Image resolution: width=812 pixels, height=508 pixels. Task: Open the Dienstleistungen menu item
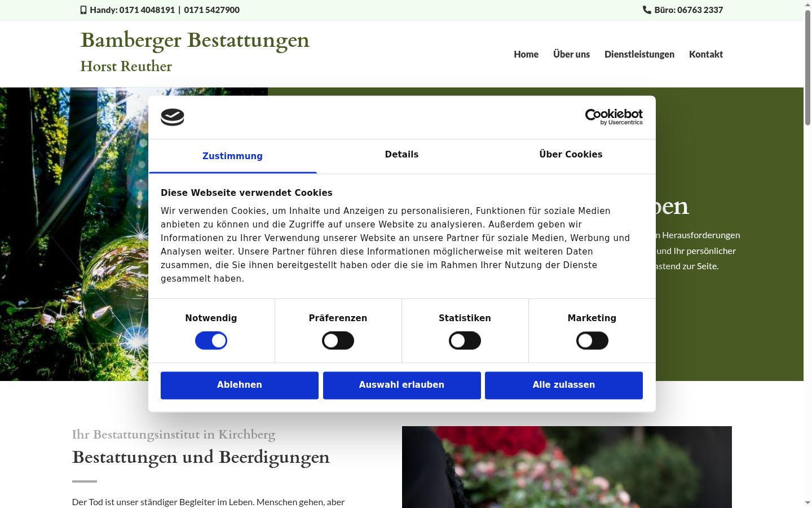click(639, 54)
